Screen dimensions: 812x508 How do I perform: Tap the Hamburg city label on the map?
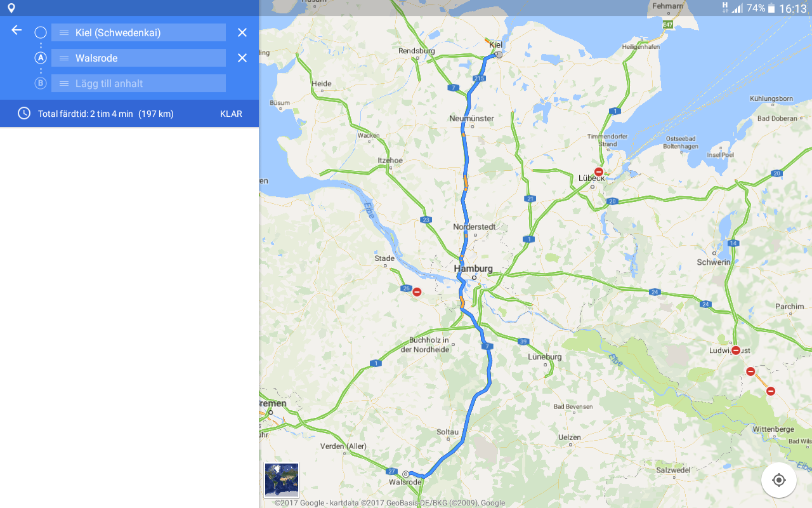coord(473,269)
